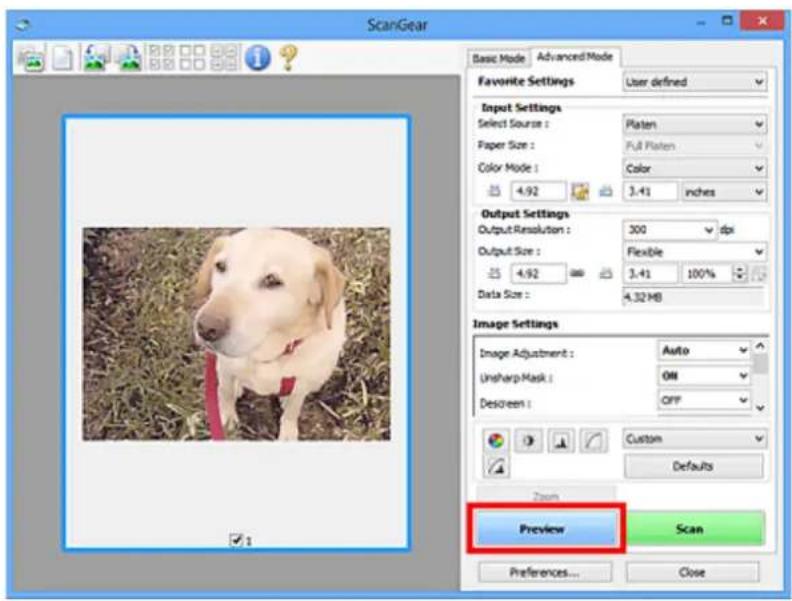
Task: Open the Tone Curve Settings tool
Action: pyautogui.click(x=593, y=441)
